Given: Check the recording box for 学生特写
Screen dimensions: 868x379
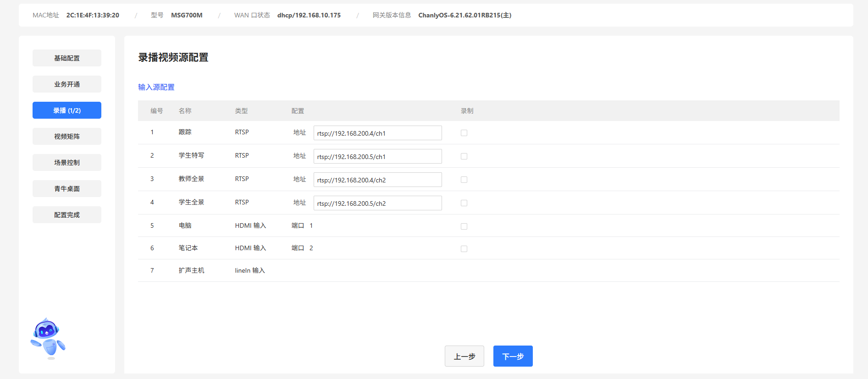Looking at the screenshot, I should (x=464, y=156).
